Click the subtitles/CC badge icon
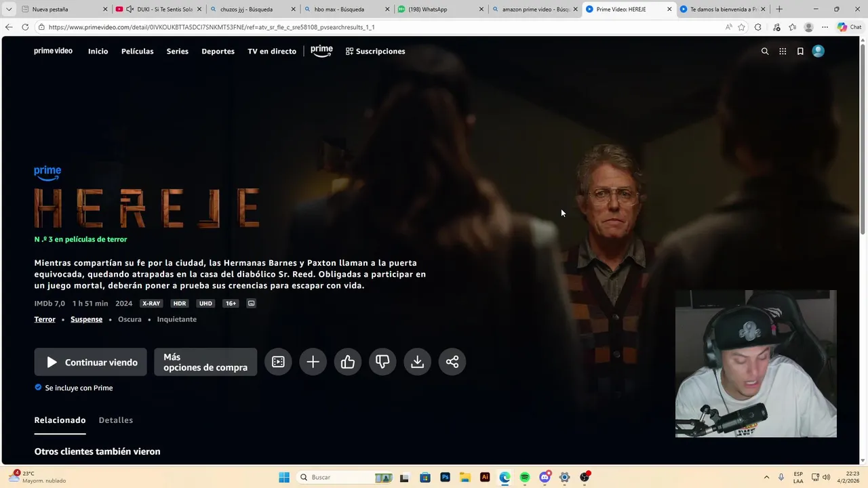Screen dimensions: 868x488 point(252,304)
